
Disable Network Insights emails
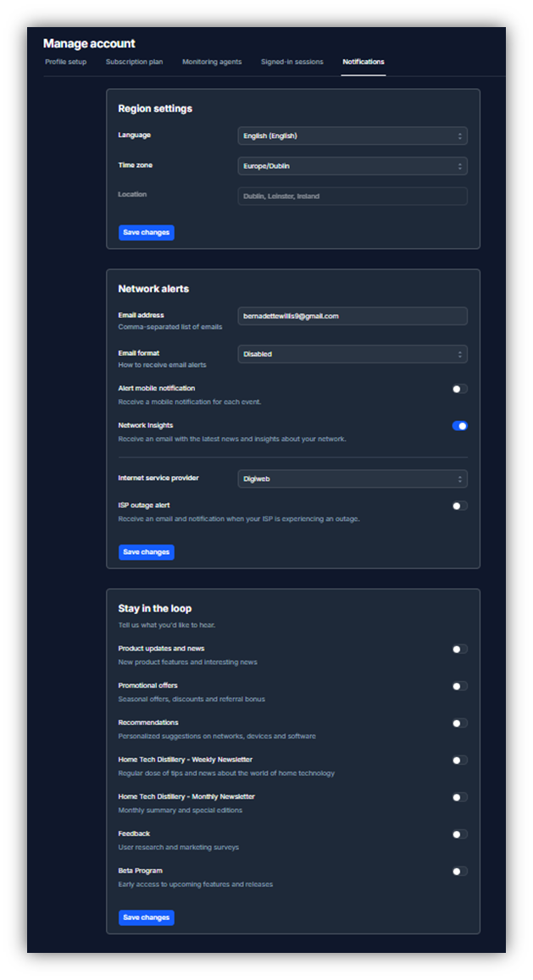[459, 425]
